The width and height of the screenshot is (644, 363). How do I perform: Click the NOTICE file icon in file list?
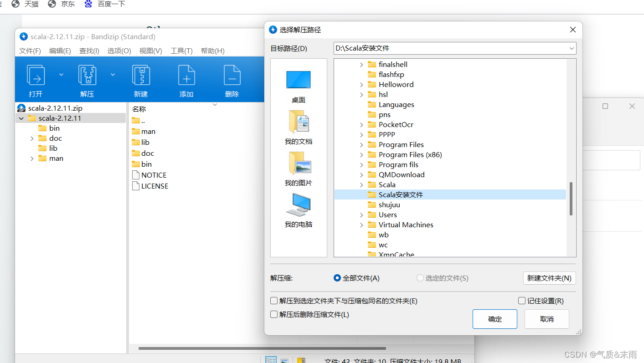[135, 175]
